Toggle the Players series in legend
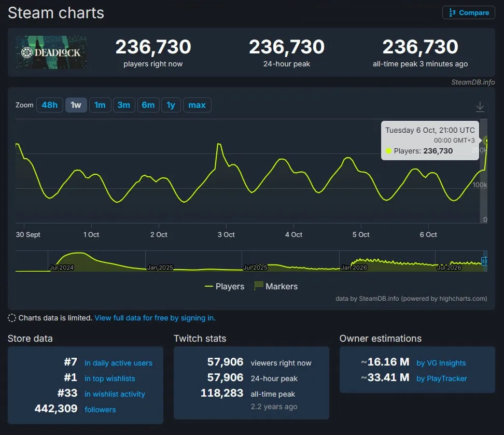Screen dimensions: 504x435 [225, 286]
